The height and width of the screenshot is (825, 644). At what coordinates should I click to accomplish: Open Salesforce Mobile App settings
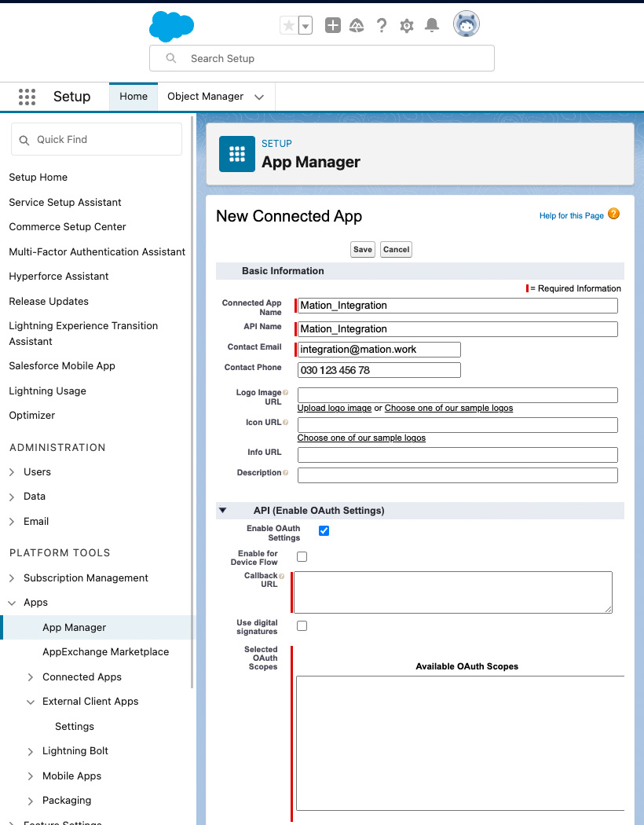(x=62, y=365)
